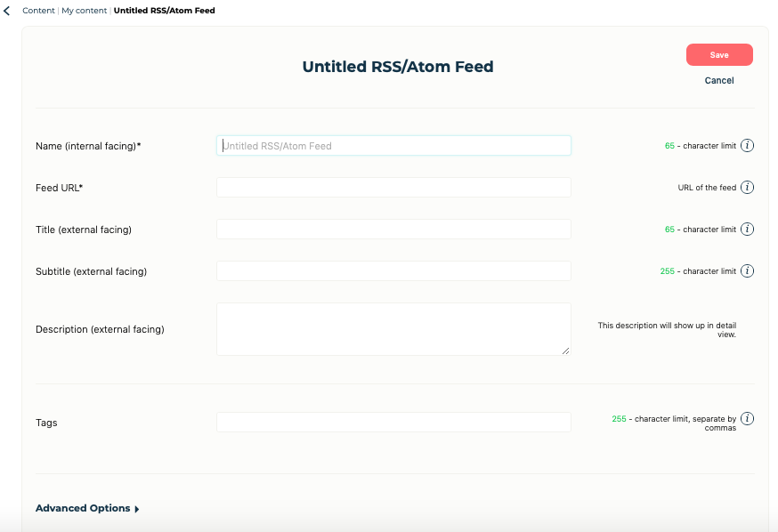The height and width of the screenshot is (532, 778).
Task: Click the 'Subtitle (external facing)' label
Action: [92, 271]
